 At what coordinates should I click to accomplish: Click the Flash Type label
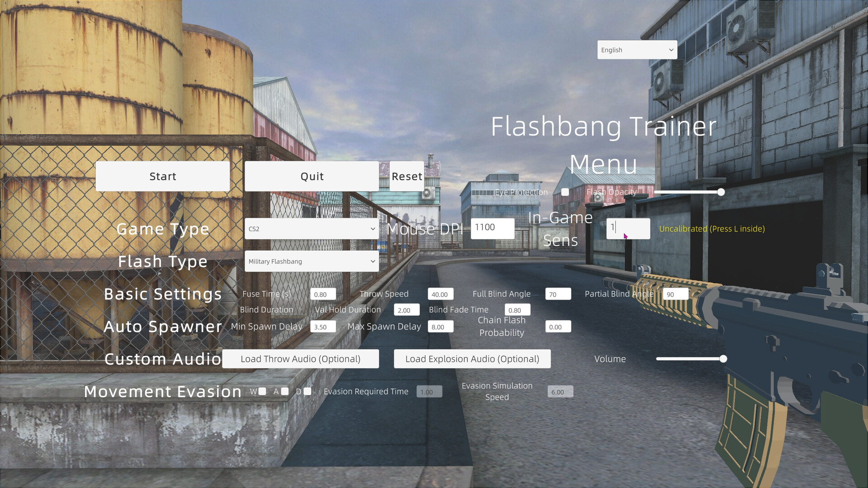[x=163, y=262]
